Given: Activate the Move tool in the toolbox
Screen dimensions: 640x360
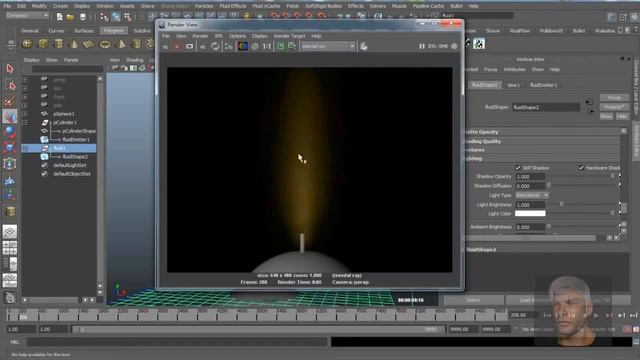Looking at the screenshot, I should pos(10,117).
